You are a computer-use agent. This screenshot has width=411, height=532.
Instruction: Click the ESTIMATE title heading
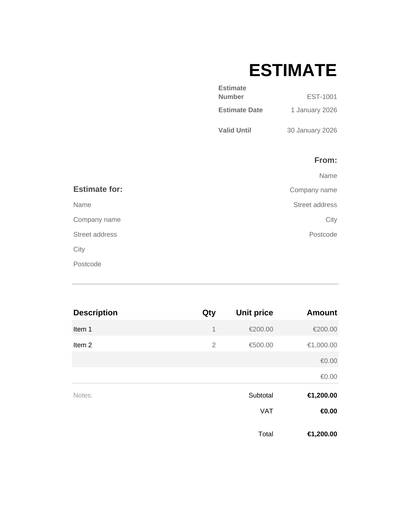tap(293, 70)
